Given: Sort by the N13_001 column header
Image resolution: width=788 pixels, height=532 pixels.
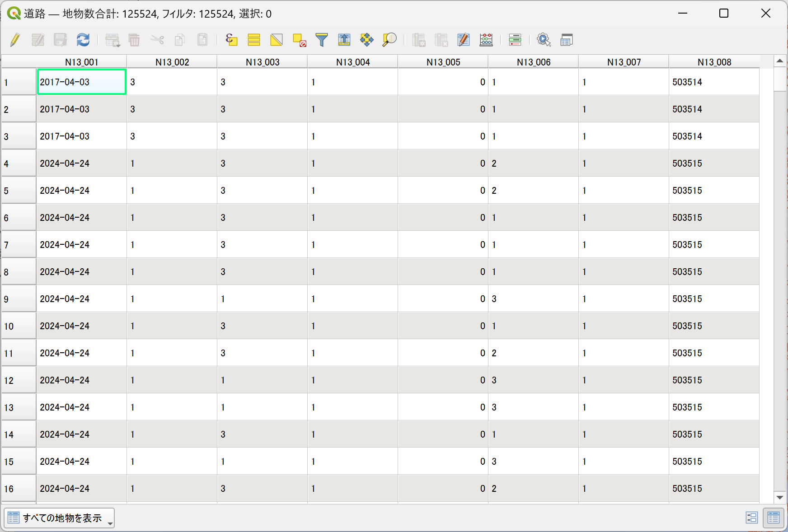Looking at the screenshot, I should coord(81,62).
